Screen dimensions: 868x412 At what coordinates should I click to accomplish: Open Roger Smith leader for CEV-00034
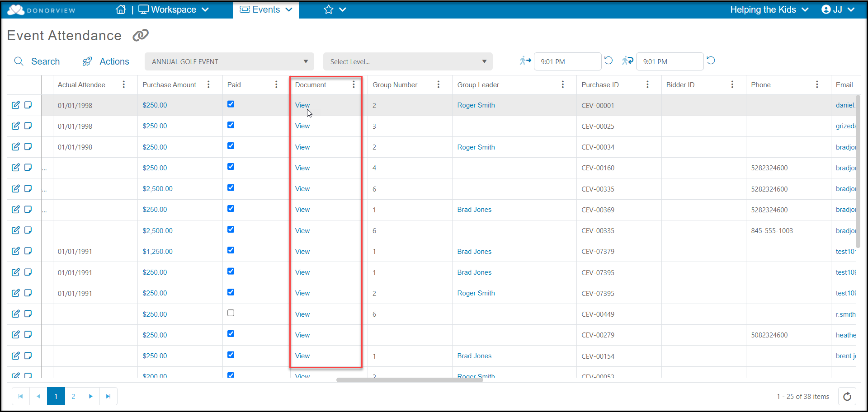(x=476, y=147)
